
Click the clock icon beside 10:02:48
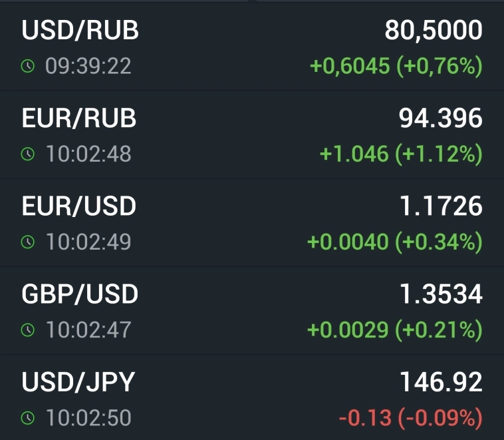[x=27, y=154]
